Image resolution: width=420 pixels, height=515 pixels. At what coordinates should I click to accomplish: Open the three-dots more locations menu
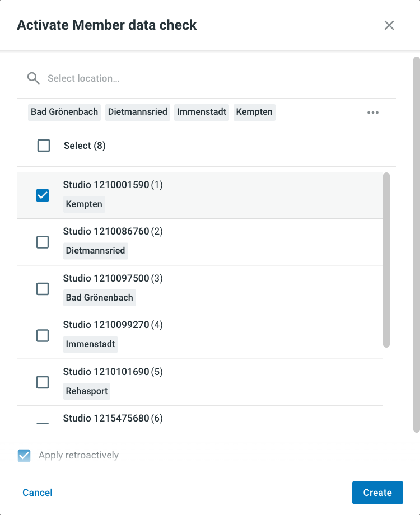pos(372,113)
